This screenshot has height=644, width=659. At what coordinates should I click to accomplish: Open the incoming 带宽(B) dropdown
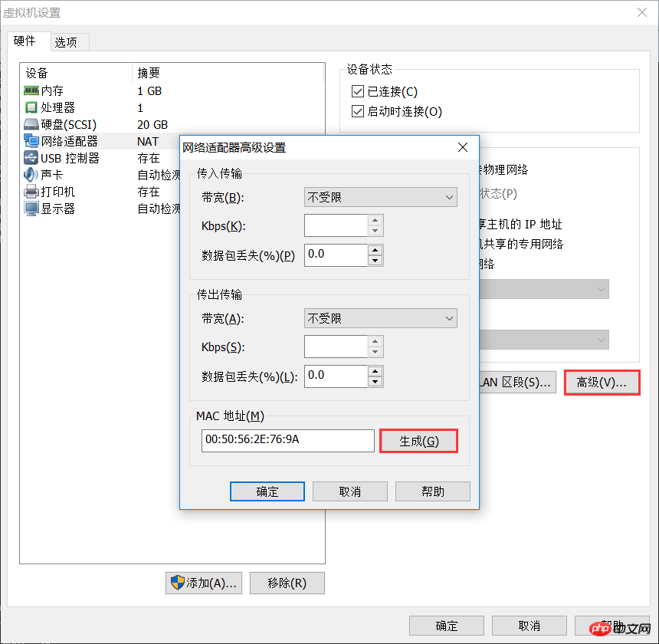pyautogui.click(x=380, y=197)
